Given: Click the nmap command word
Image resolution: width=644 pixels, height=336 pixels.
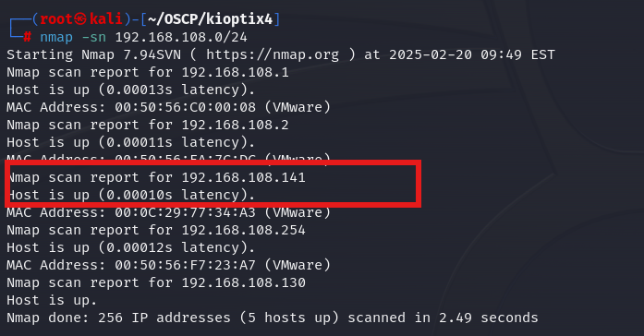Looking at the screenshot, I should coord(56,37).
